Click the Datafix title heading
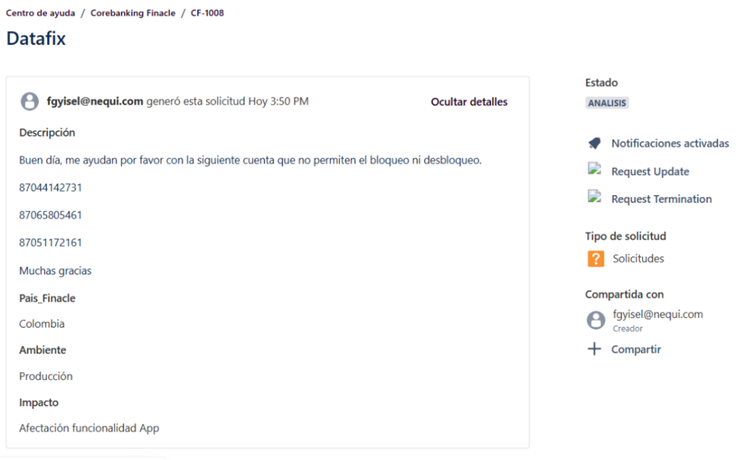This screenshot has width=745, height=460. [x=36, y=40]
